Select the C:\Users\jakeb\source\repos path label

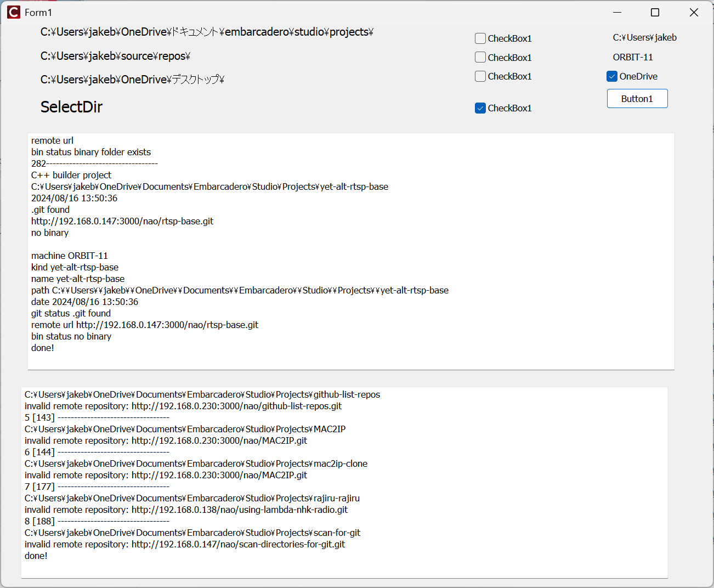(115, 56)
